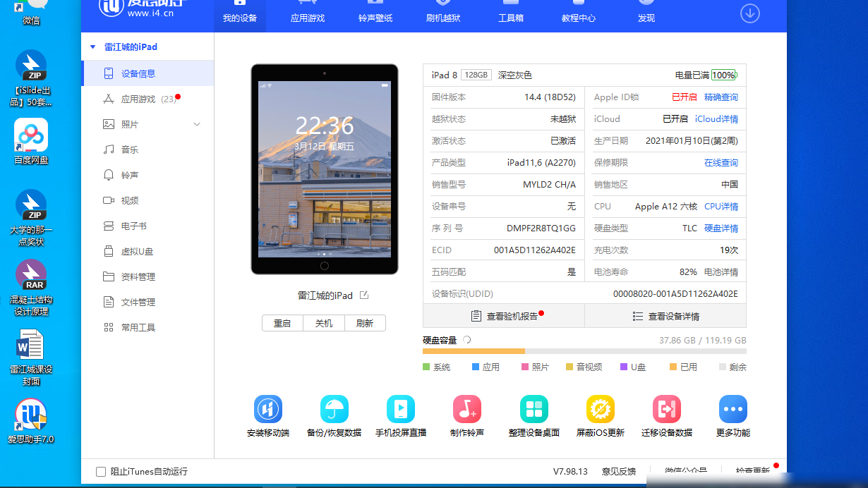Open 资料管理 in sidebar
The image size is (868, 488).
pyautogui.click(x=147, y=277)
